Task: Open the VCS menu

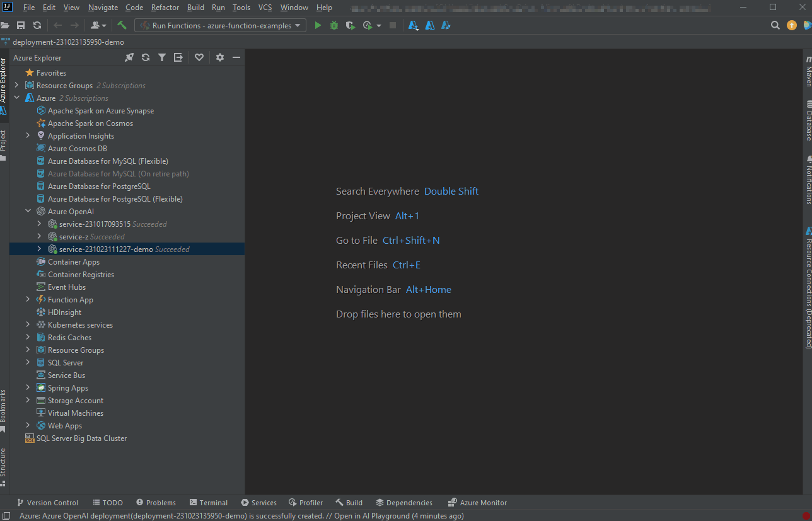Action: pyautogui.click(x=265, y=8)
